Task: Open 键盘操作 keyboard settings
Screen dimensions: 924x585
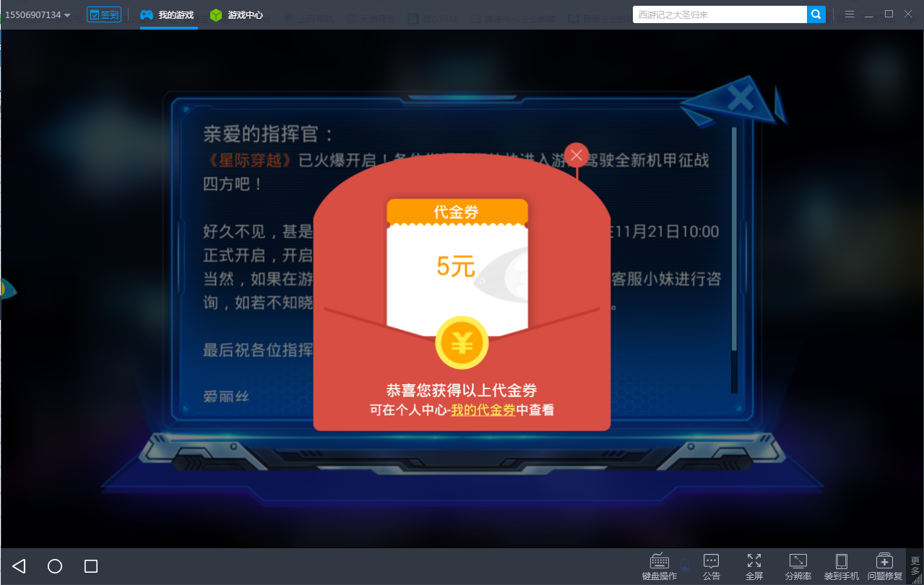Action: 660,567
